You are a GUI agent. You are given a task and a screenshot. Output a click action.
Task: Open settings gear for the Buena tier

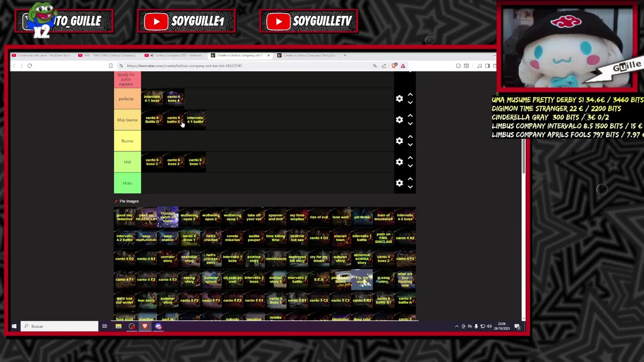[x=399, y=141]
